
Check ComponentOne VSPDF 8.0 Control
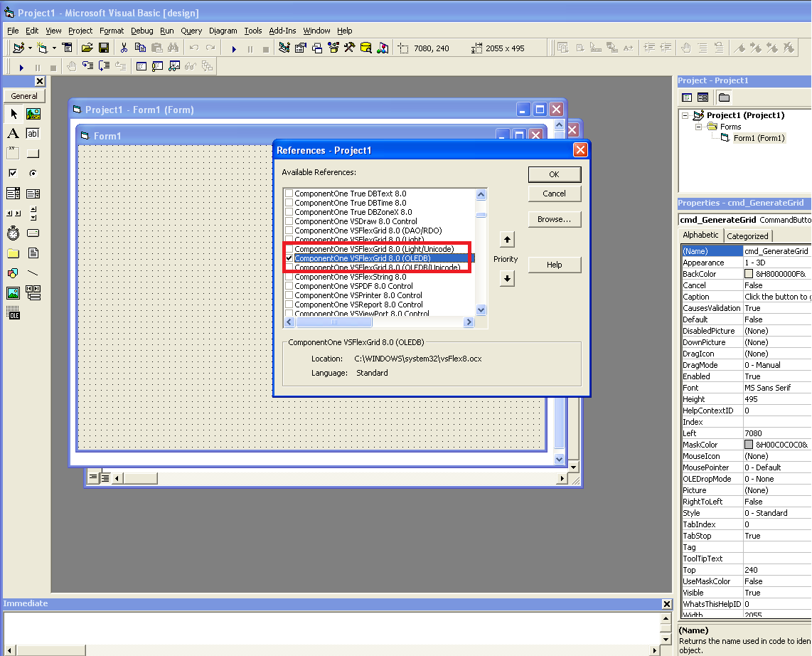289,286
